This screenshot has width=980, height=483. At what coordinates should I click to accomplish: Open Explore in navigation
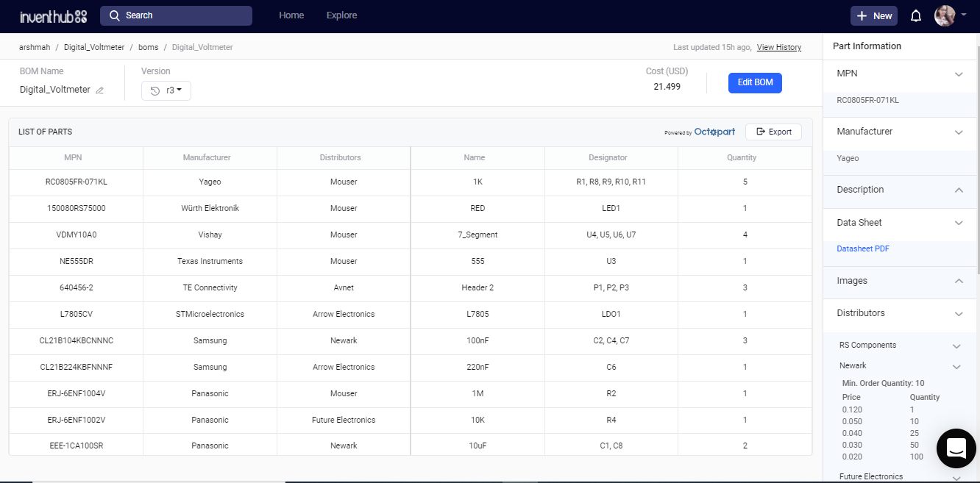341,15
